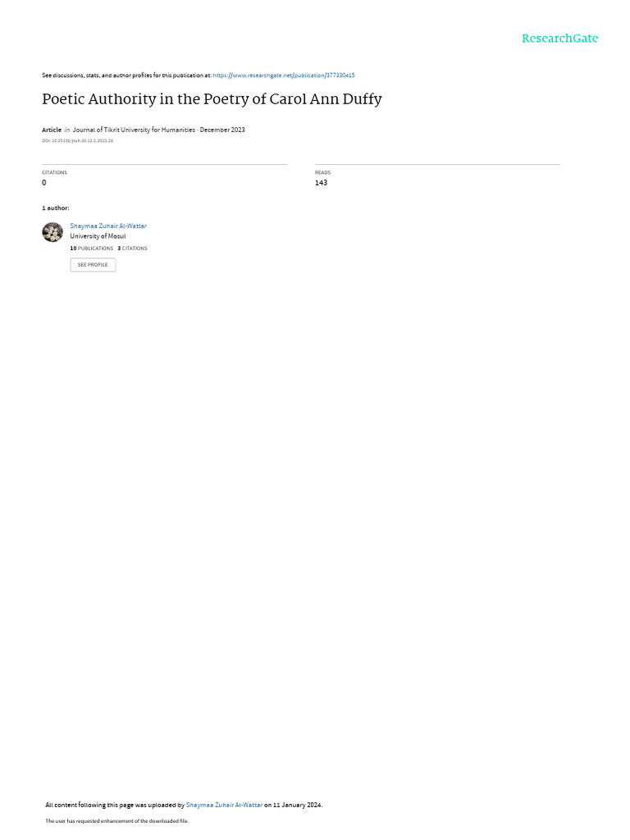The image size is (630, 840).
Task: Click the ResearchGate logo
Action: [559, 39]
